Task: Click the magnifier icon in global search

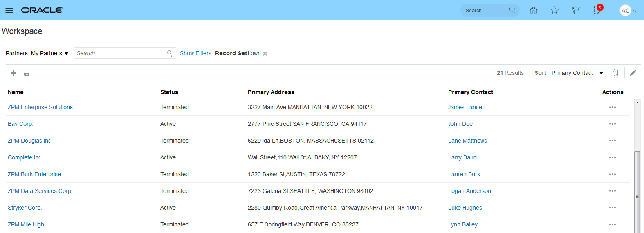Action: 512,10
